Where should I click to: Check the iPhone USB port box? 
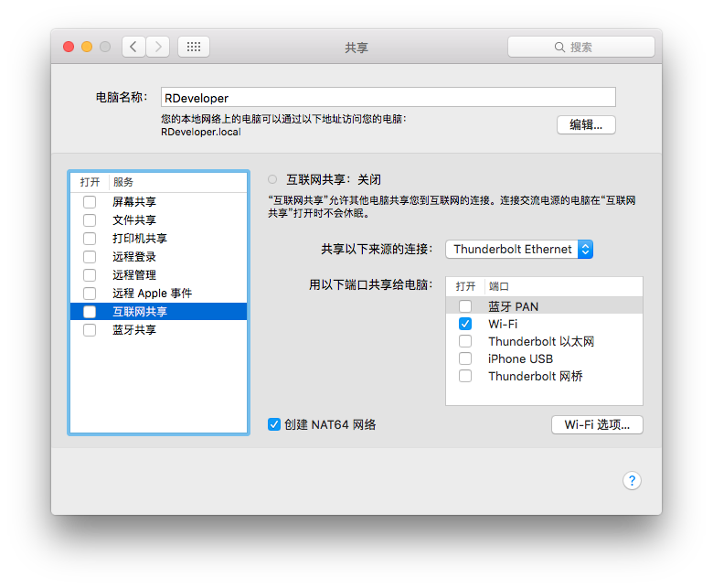[465, 358]
